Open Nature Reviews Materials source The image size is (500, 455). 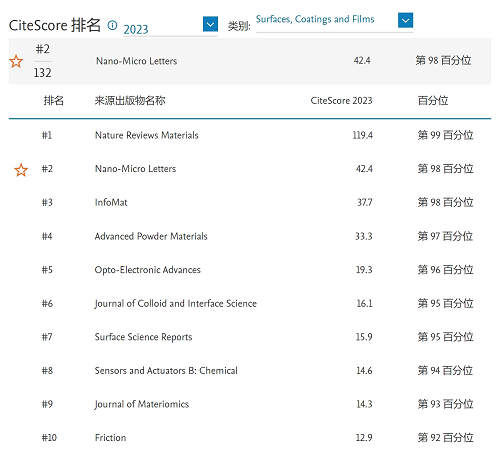click(147, 135)
